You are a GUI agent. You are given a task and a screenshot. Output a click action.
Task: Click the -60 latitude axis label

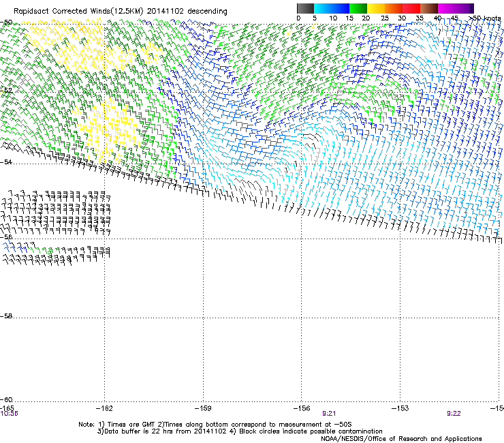pyautogui.click(x=6, y=399)
